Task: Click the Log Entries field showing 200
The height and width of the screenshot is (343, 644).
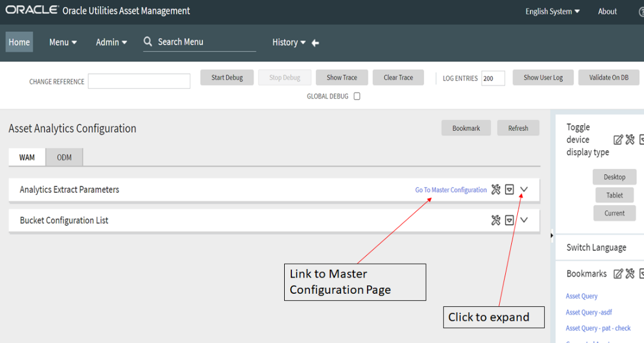Action: 493,78
